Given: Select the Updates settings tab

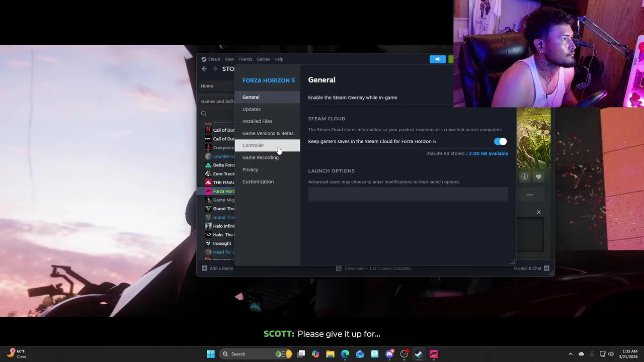Looking at the screenshot, I should pos(267,109).
